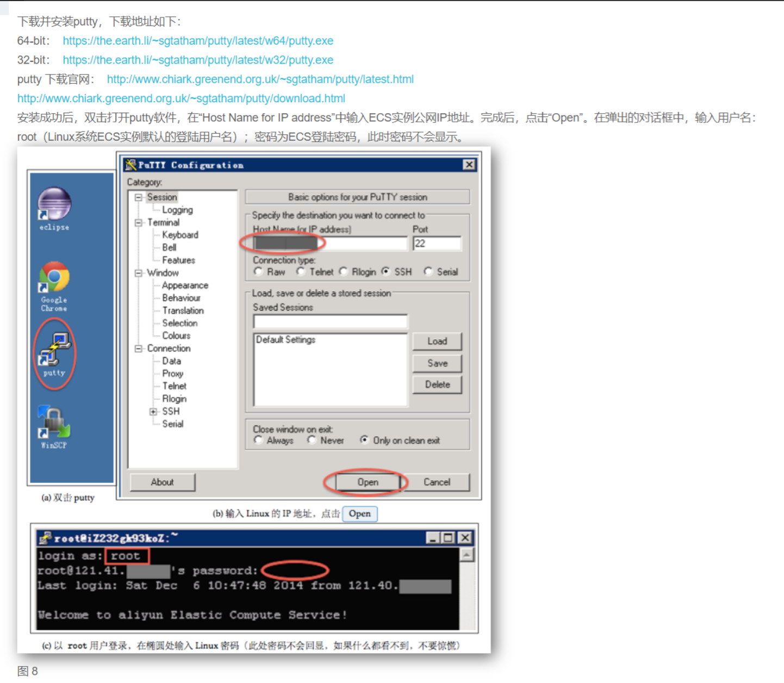The width and height of the screenshot is (784, 683).
Task: Select Data under Connection
Action: pyautogui.click(x=171, y=361)
